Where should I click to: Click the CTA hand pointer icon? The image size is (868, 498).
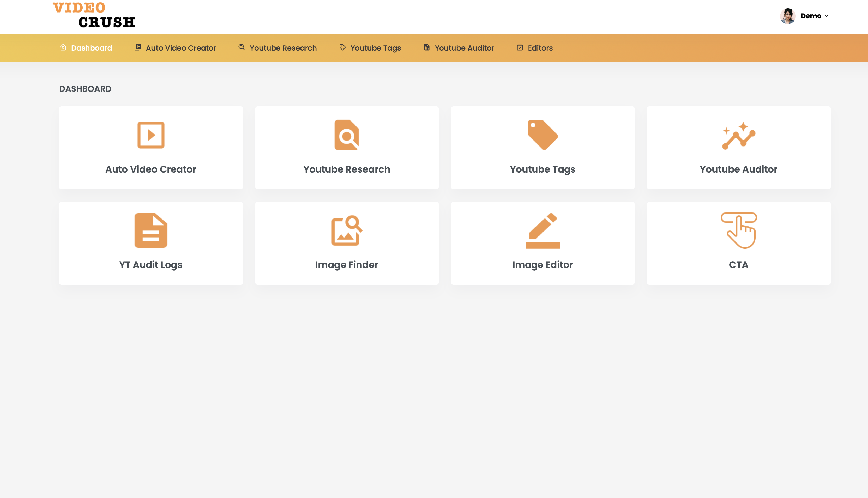(739, 230)
